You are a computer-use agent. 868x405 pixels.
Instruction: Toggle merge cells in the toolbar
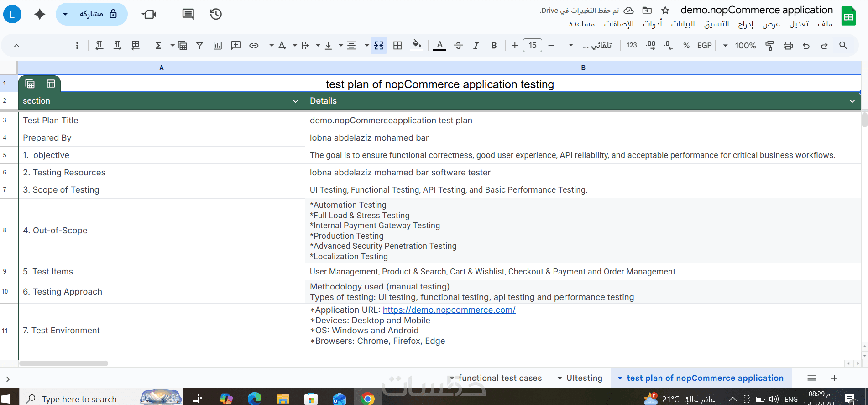point(379,46)
